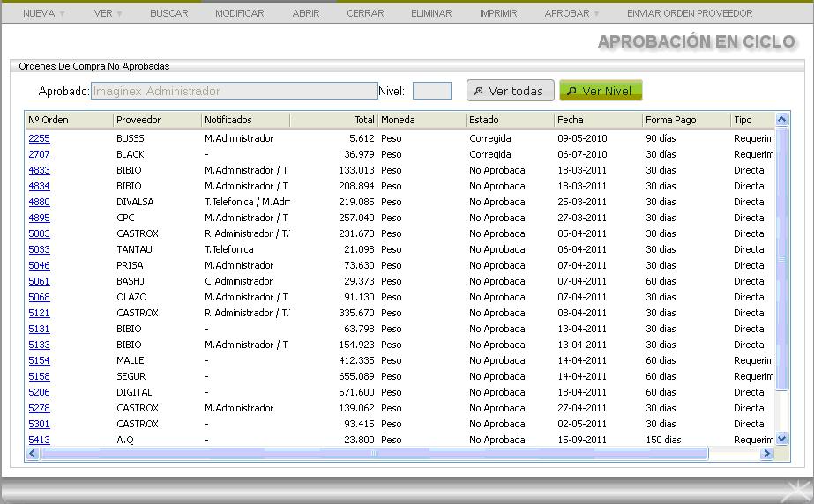The width and height of the screenshot is (814, 504).
Task: Open order link 2255
Action: [40, 138]
